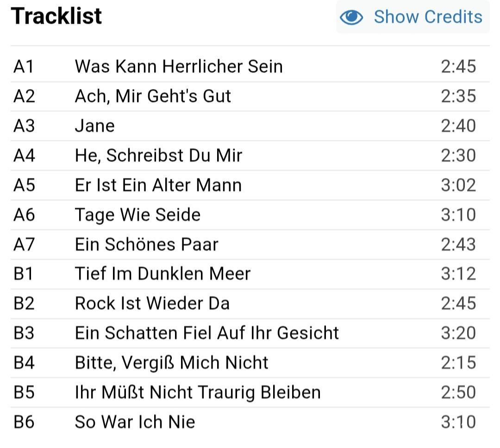Click 'Ihr Müßt Nicht Traurig Bleiben'
Image resolution: width=500 pixels, height=448 pixels.
(198, 392)
